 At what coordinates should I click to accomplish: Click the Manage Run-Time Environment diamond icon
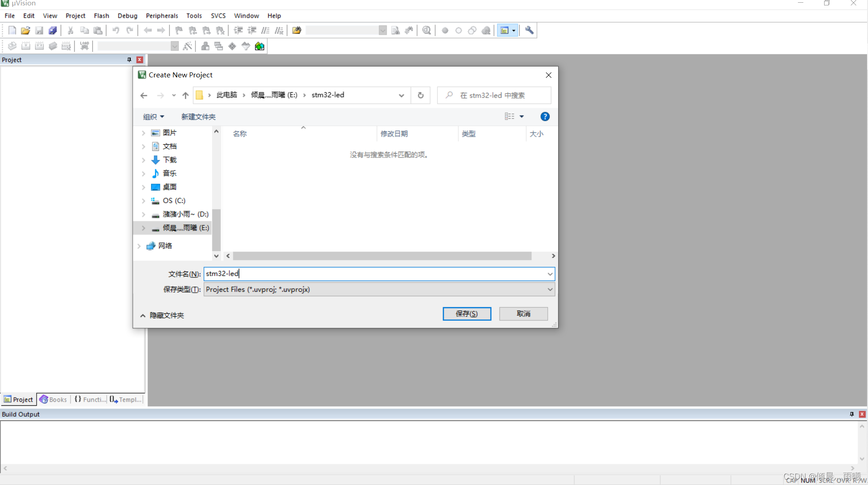(232, 46)
